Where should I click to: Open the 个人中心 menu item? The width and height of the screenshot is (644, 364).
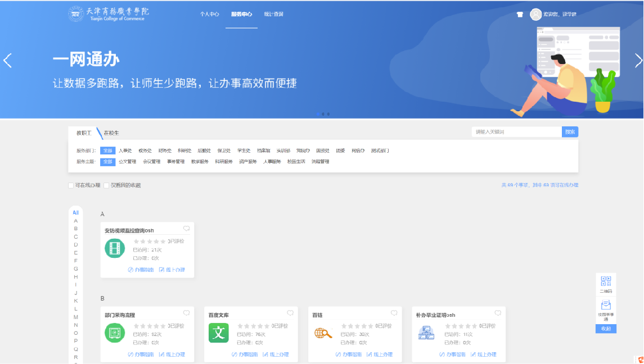(x=209, y=14)
